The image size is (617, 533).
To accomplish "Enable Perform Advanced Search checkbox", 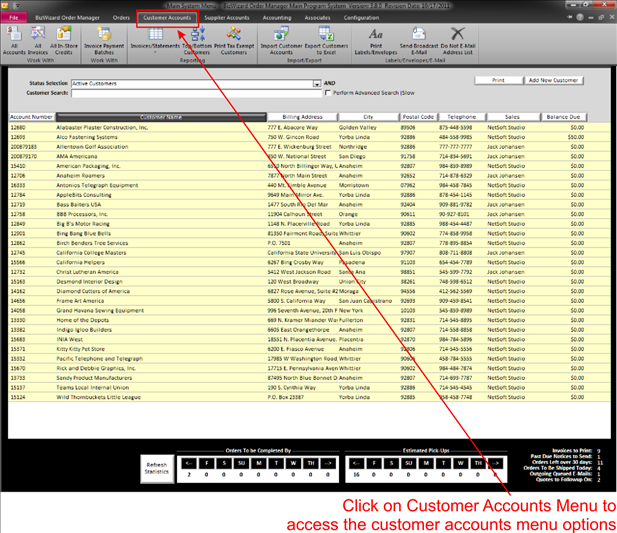I will [328, 93].
